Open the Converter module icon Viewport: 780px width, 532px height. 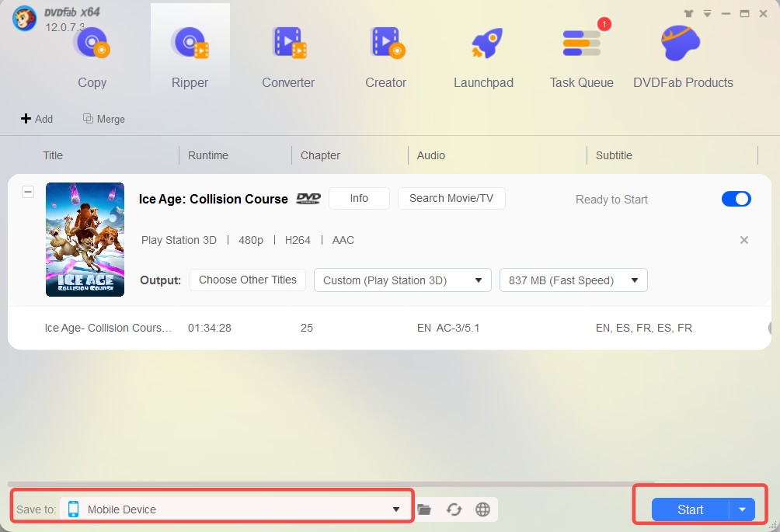pos(288,43)
